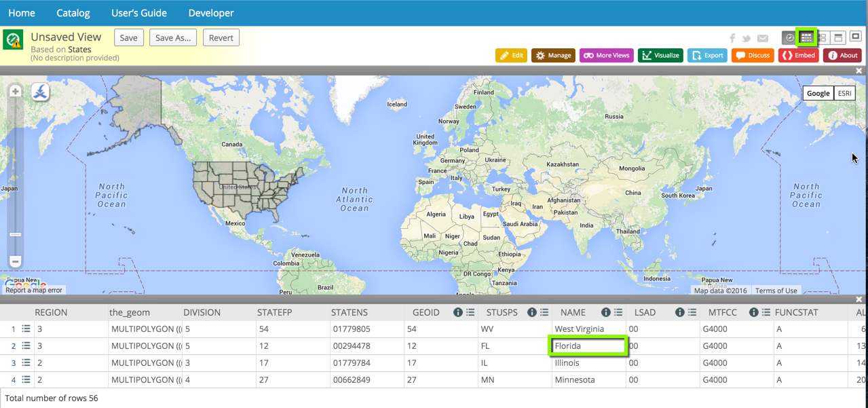The image size is (868, 408).
Task: Toggle the full screen view icon
Action: click(x=856, y=37)
